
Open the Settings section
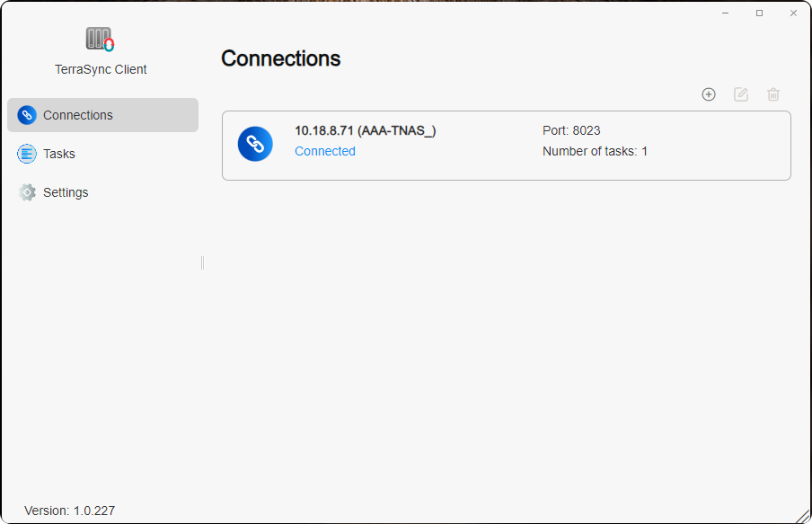pos(65,192)
